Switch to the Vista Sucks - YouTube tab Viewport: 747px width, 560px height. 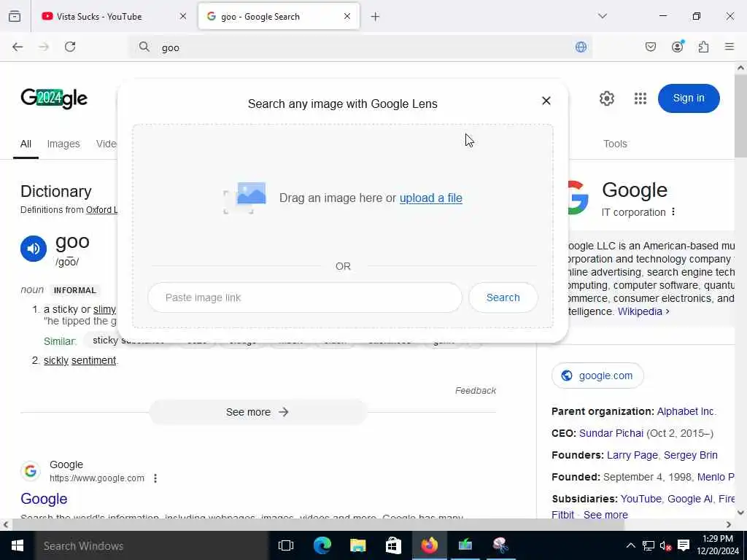click(113, 17)
